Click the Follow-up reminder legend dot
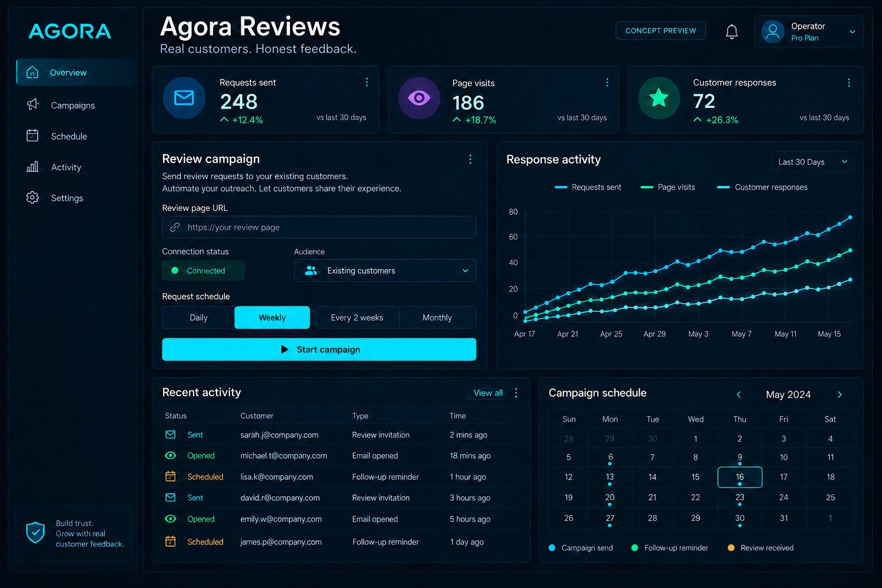This screenshot has width=882, height=588. pyautogui.click(x=635, y=548)
